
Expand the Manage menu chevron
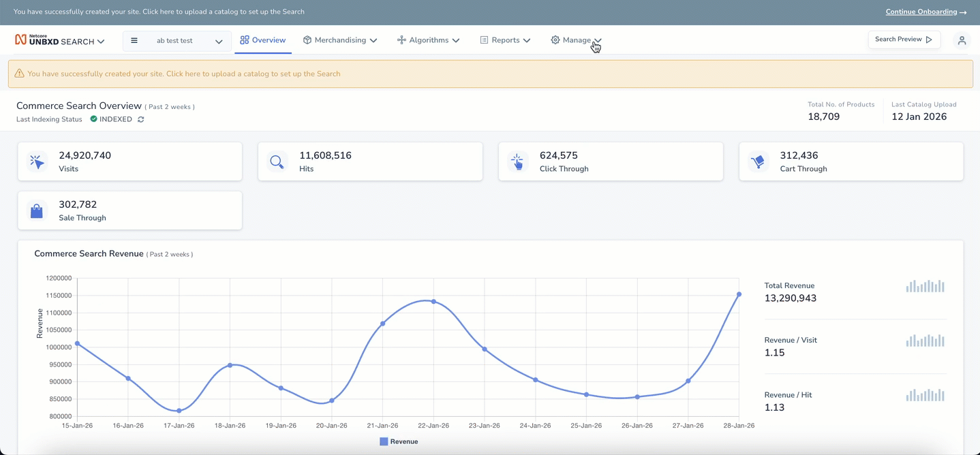pos(598,41)
